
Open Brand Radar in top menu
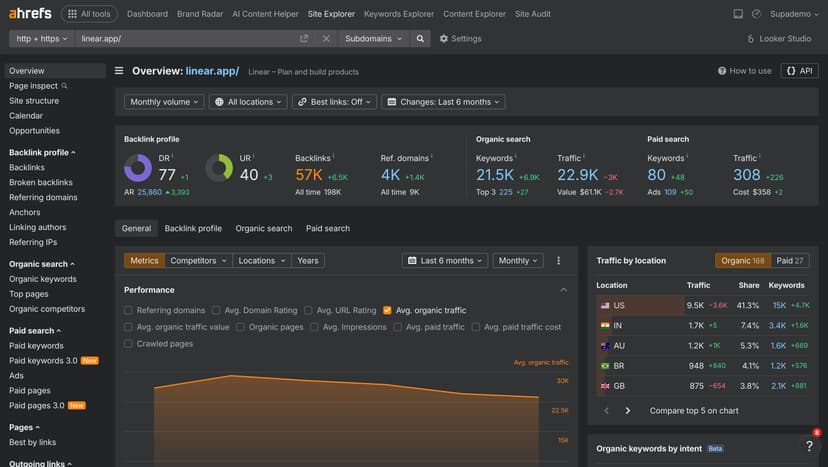200,14
